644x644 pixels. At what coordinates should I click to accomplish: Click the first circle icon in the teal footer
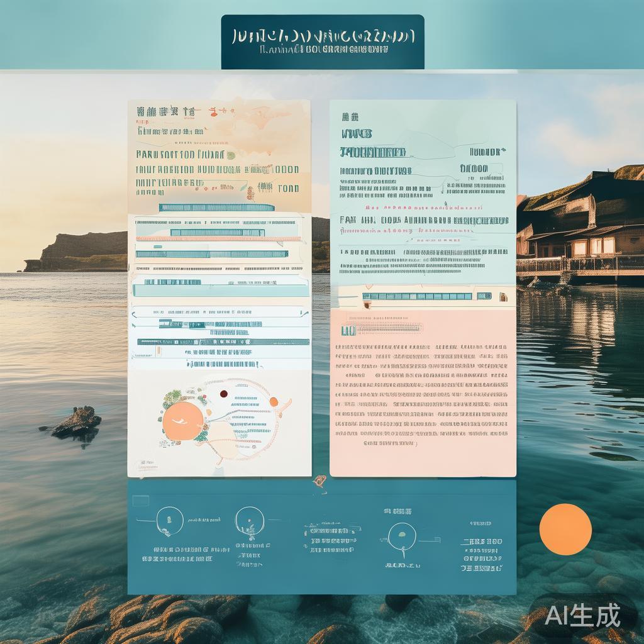(170, 520)
